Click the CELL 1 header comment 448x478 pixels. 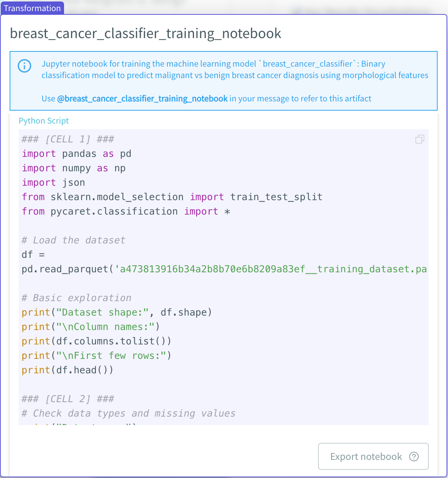[x=68, y=139]
